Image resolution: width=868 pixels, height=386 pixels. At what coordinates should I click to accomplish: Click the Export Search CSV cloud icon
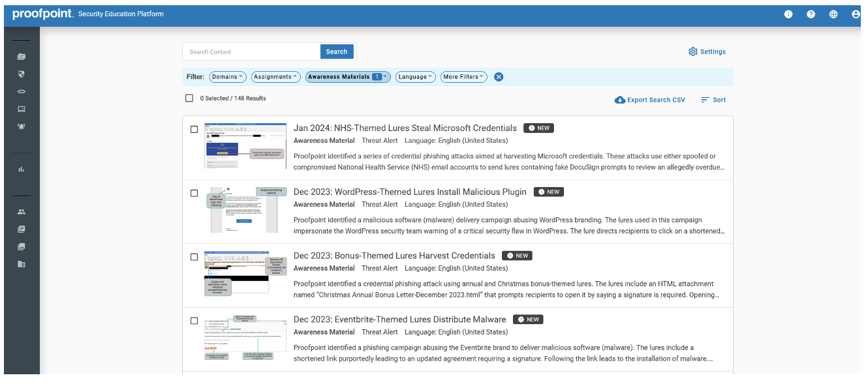619,100
